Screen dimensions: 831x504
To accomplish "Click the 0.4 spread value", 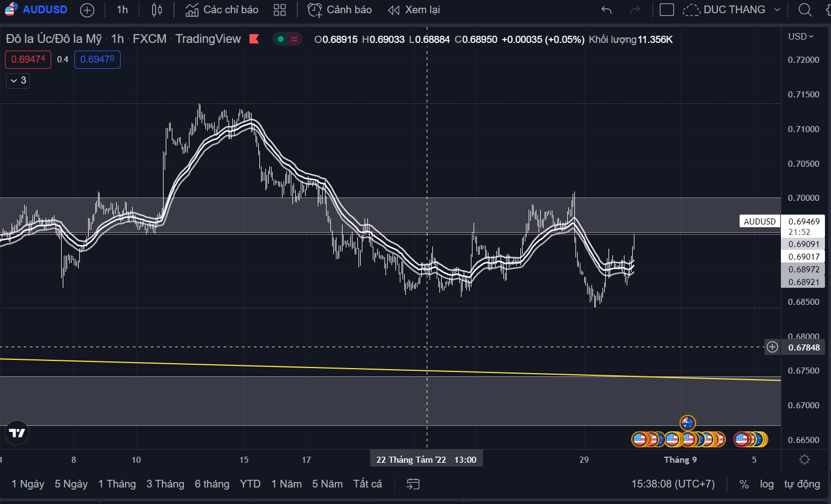I will coord(63,59).
